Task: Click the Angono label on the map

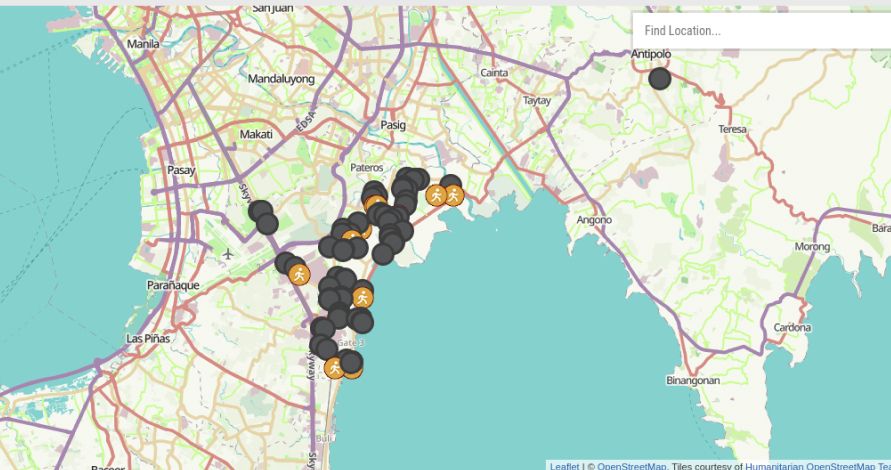Action: 594,220
